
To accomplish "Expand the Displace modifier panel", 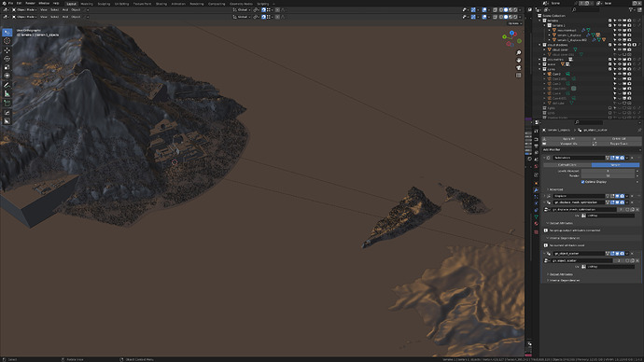I will (x=545, y=196).
